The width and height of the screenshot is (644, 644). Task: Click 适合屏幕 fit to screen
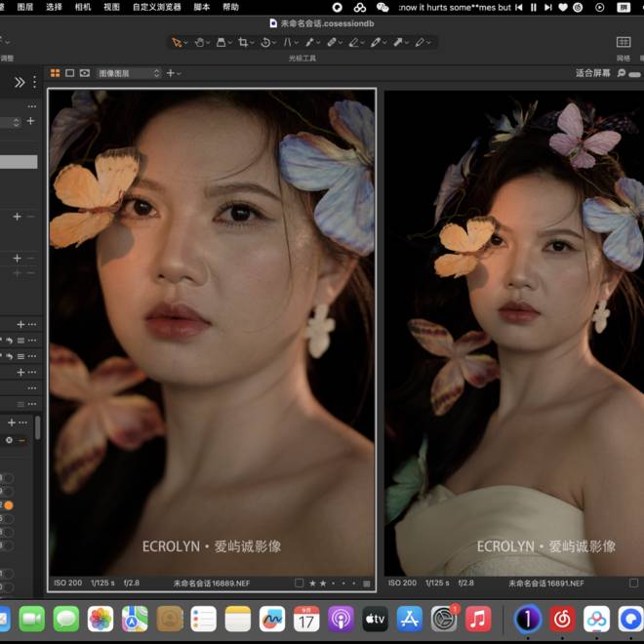click(592, 73)
